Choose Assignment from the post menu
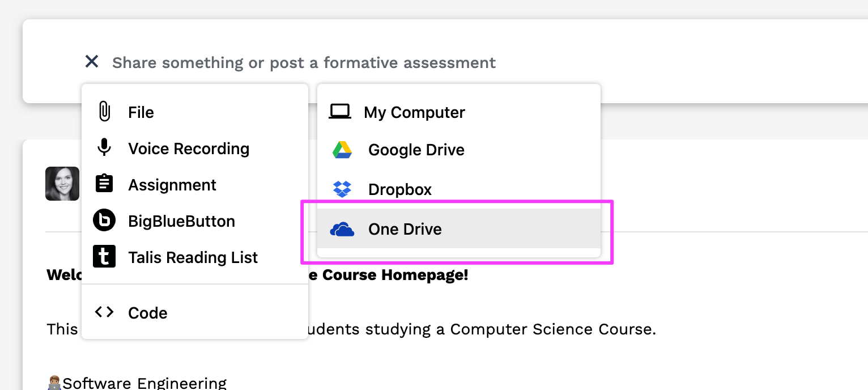This screenshot has height=390, width=868. click(195, 185)
